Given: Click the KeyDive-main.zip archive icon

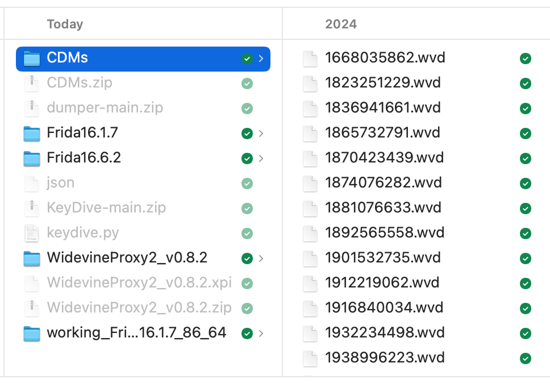Looking at the screenshot, I should pos(32,208).
